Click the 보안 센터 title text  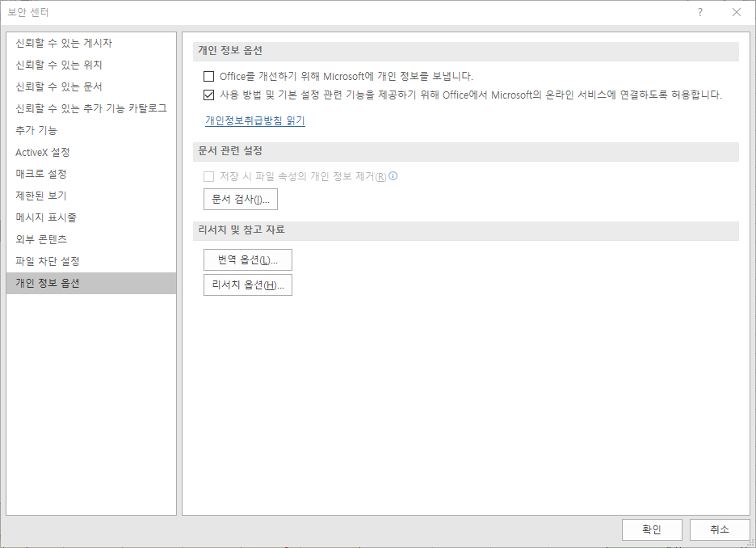pos(28,13)
